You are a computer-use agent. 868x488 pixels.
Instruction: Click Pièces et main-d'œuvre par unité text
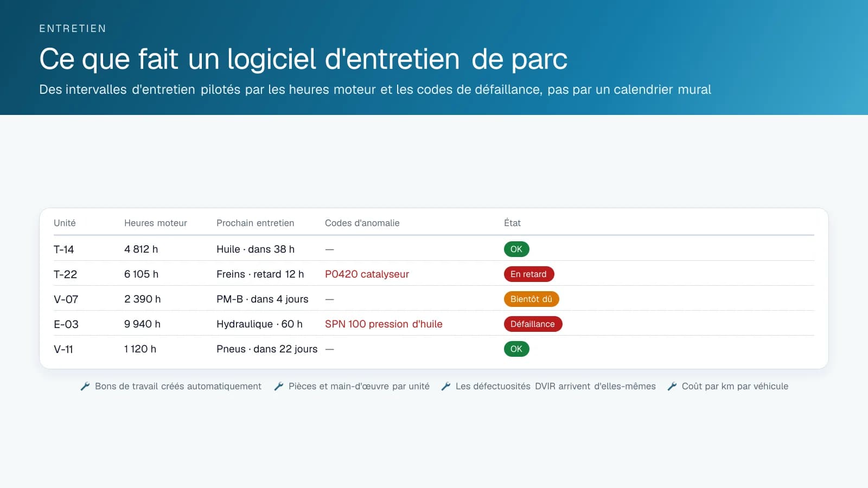(359, 387)
